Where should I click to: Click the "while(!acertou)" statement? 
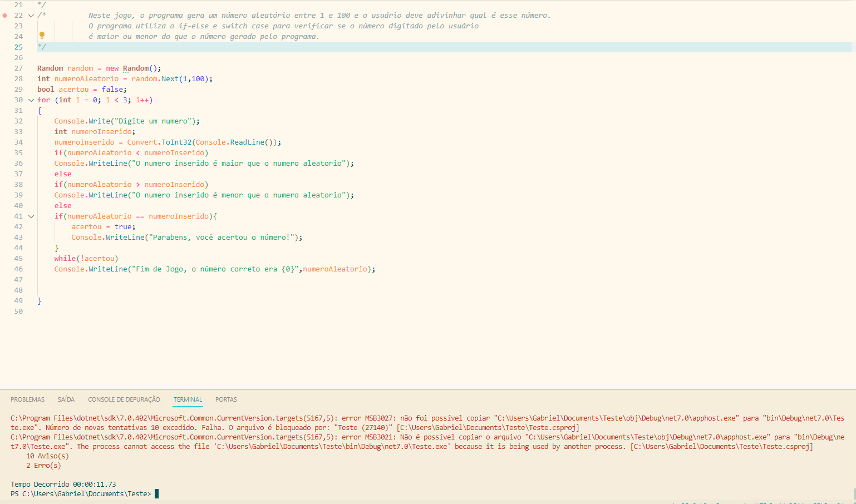[x=86, y=259]
